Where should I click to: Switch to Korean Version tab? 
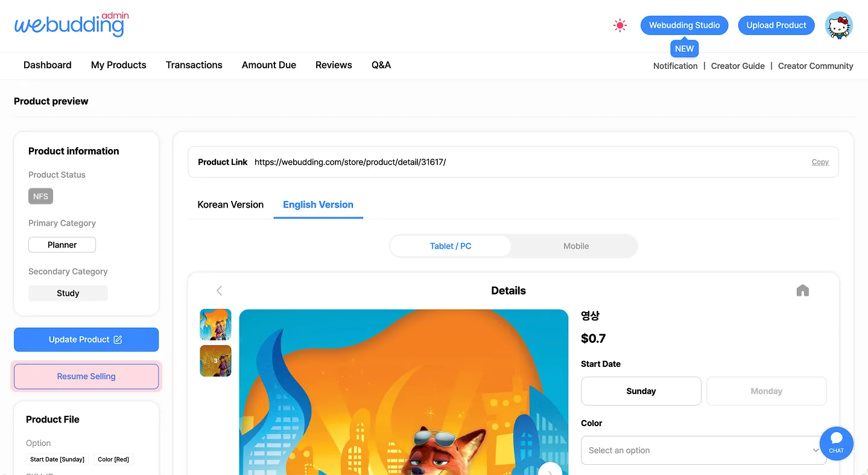pos(230,205)
